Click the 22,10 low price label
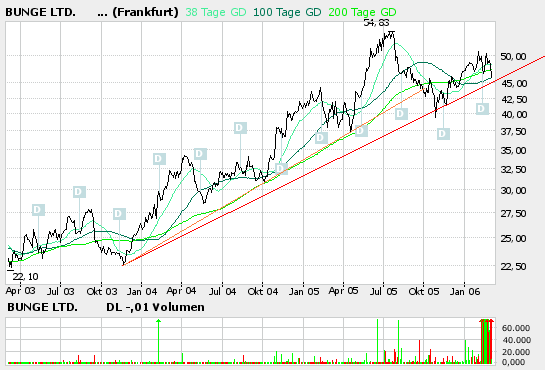 25,277
